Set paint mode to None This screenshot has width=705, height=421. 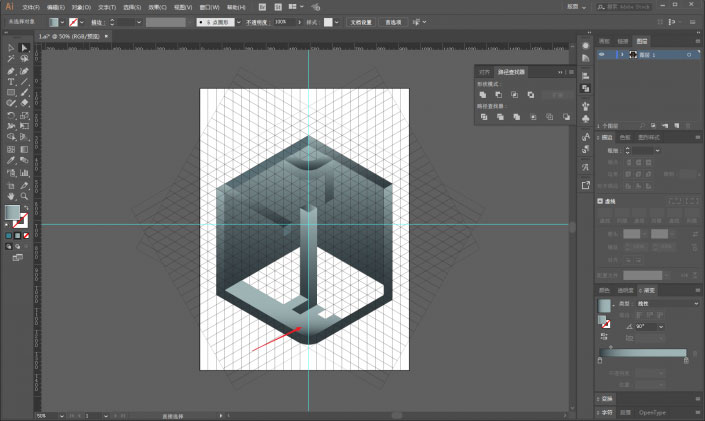point(26,235)
